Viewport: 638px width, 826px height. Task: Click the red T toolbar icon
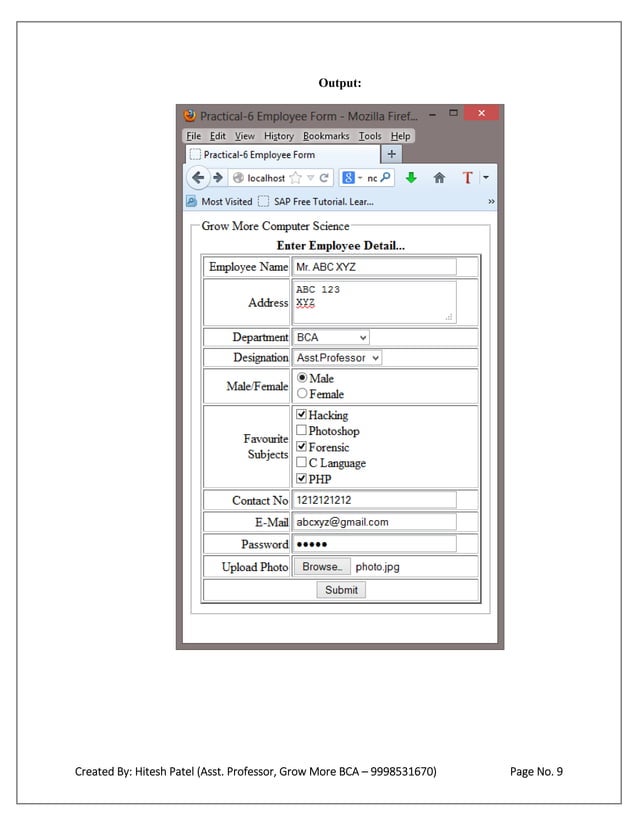[467, 178]
